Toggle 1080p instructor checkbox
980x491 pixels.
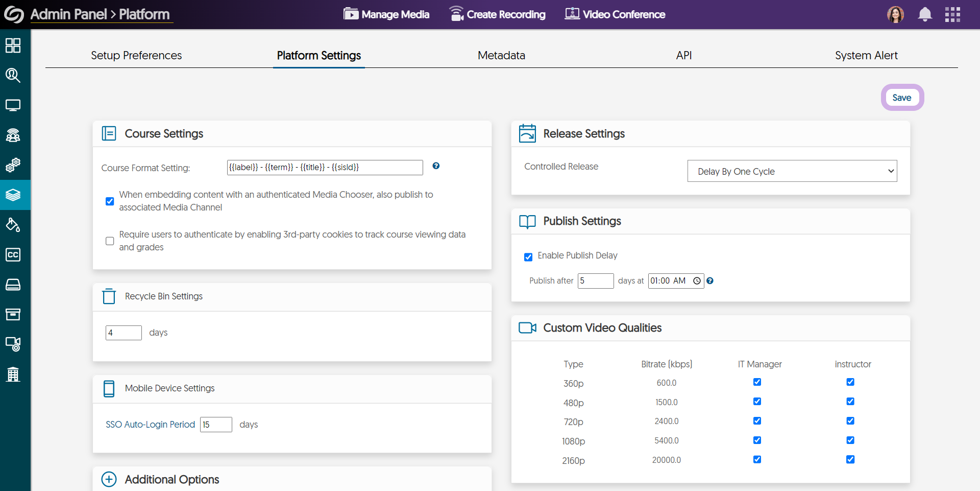tap(850, 440)
